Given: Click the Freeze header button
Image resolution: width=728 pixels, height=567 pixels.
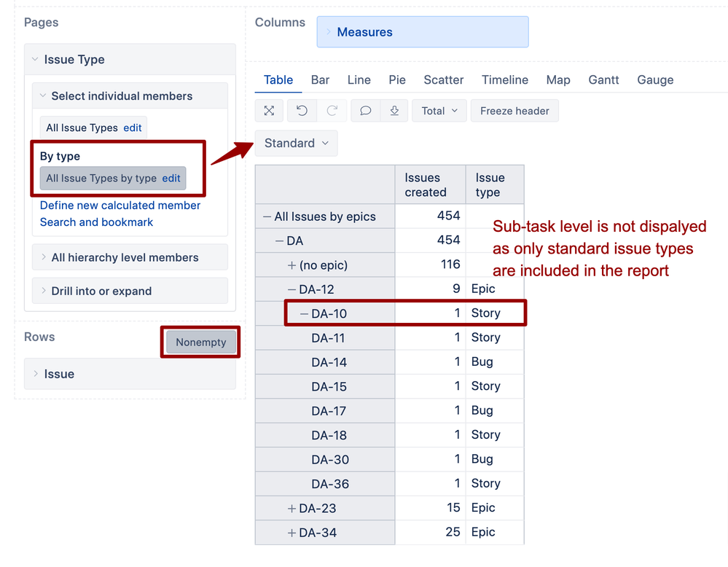Looking at the screenshot, I should click(514, 111).
